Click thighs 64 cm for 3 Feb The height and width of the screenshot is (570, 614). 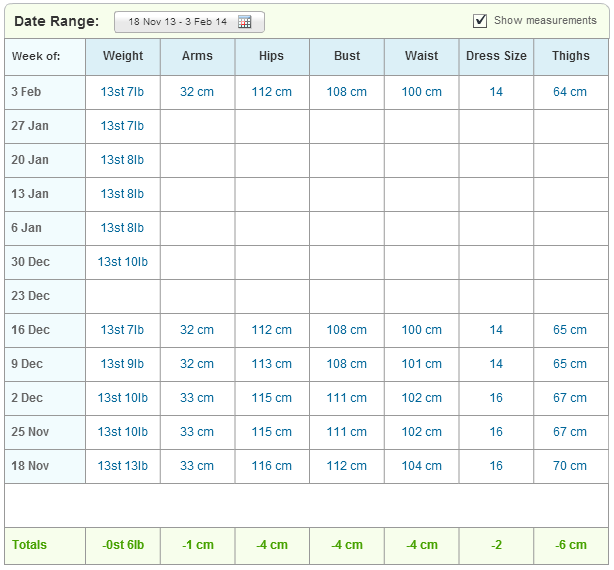click(570, 92)
